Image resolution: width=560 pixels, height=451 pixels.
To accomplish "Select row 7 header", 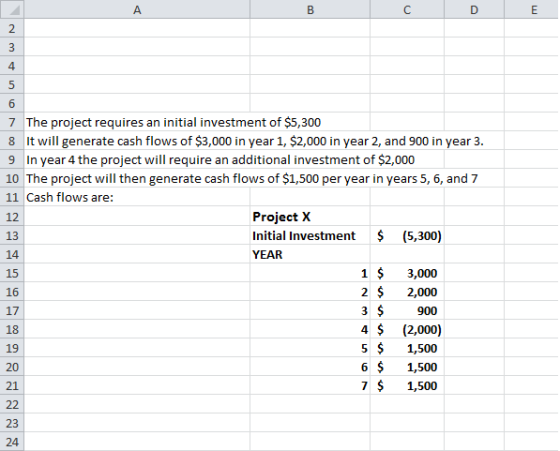I will [x=12, y=122].
